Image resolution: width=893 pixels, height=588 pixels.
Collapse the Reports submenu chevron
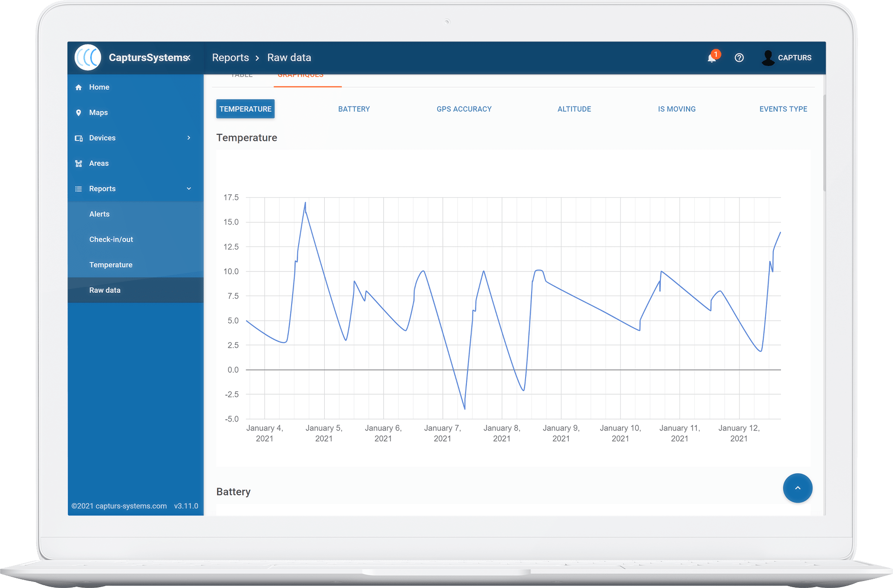pyautogui.click(x=189, y=188)
